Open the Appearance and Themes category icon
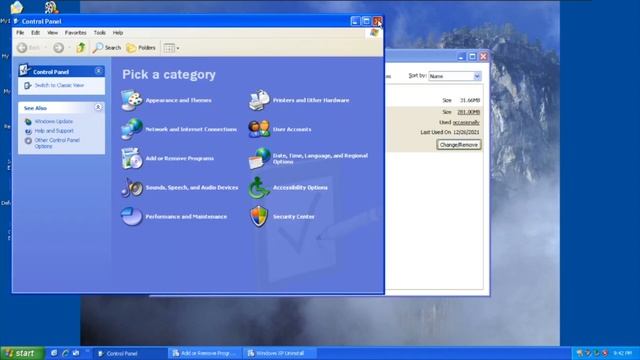 (x=131, y=100)
